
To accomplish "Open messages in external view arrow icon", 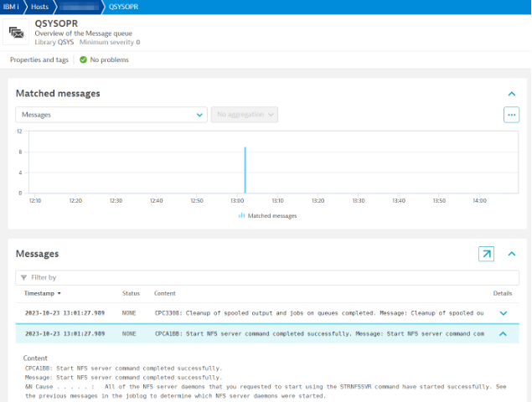I will pos(486,254).
